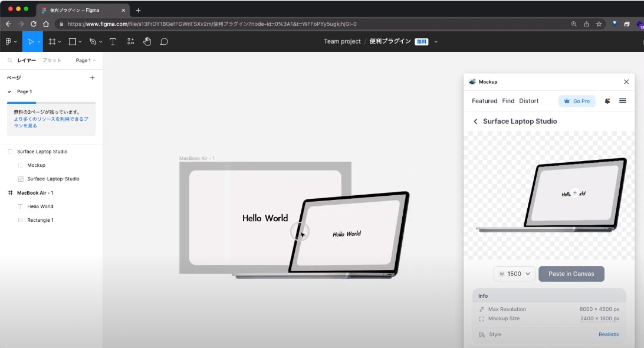Click the Go Pro button
Viewport: 644px width, 348px height.
[577, 101]
